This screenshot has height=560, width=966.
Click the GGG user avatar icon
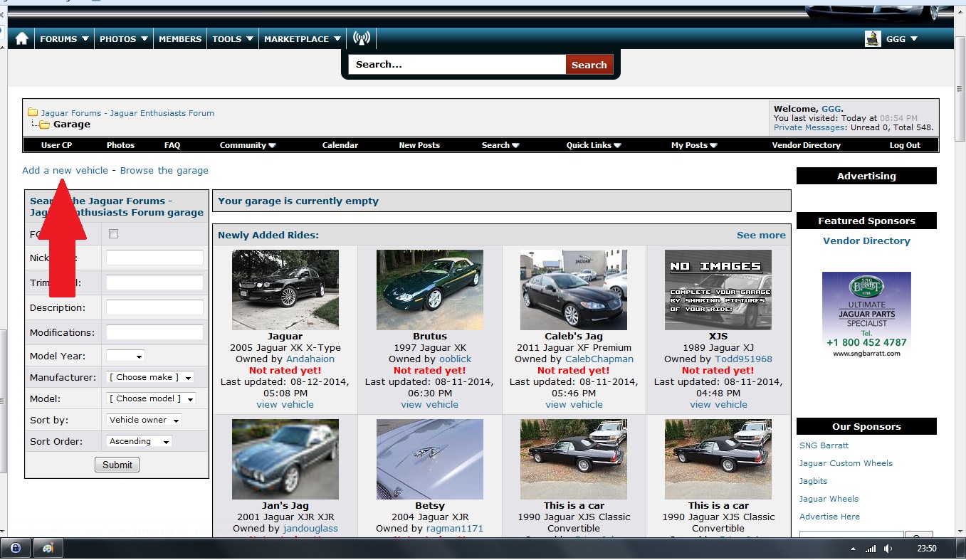(873, 39)
